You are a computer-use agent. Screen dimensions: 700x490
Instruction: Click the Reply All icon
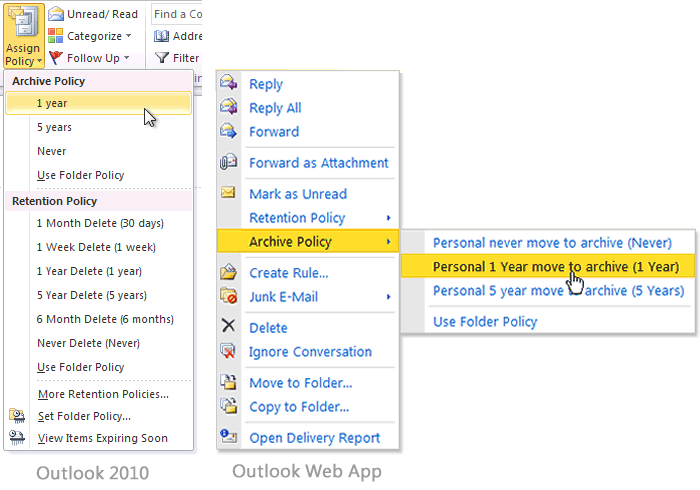click(x=229, y=107)
